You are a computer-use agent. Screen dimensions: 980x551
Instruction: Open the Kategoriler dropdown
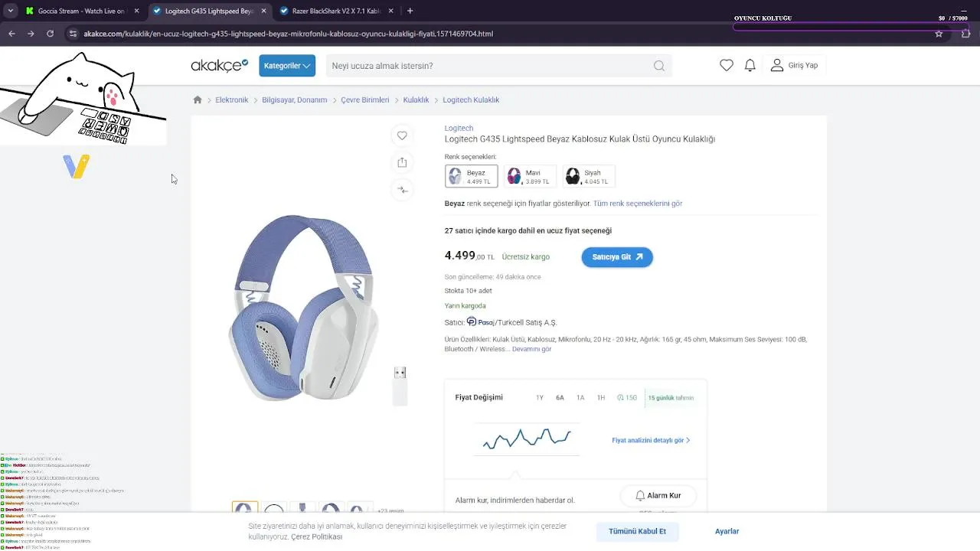287,66
